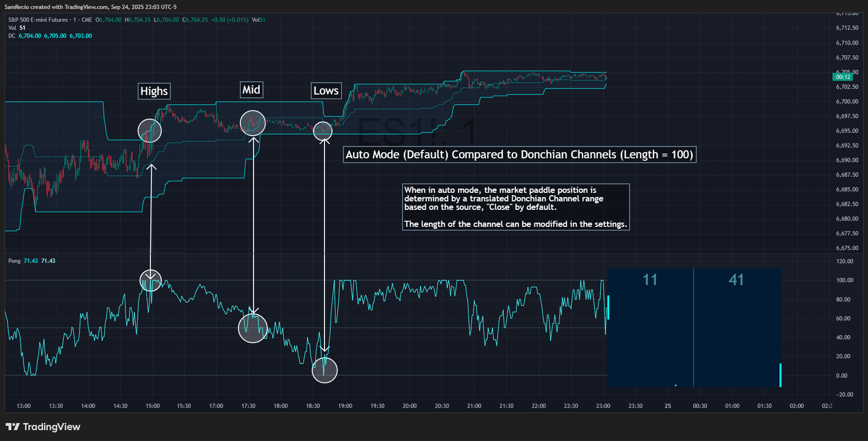Click the 15:00 time axis label

click(x=153, y=406)
